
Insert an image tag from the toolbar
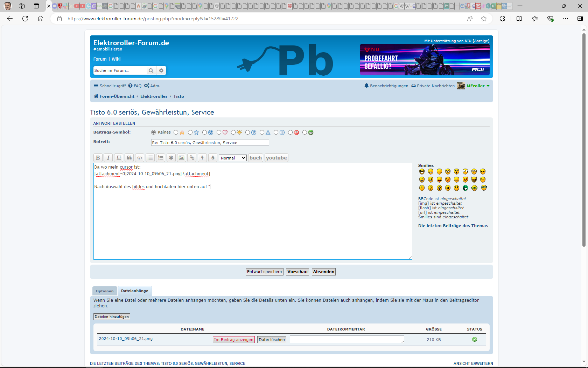pos(181,158)
